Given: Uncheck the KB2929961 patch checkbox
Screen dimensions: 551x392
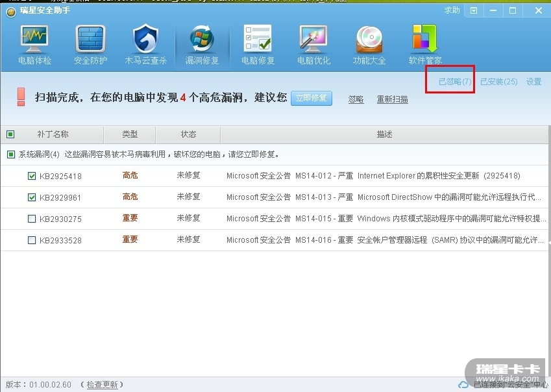Looking at the screenshot, I should tap(32, 197).
